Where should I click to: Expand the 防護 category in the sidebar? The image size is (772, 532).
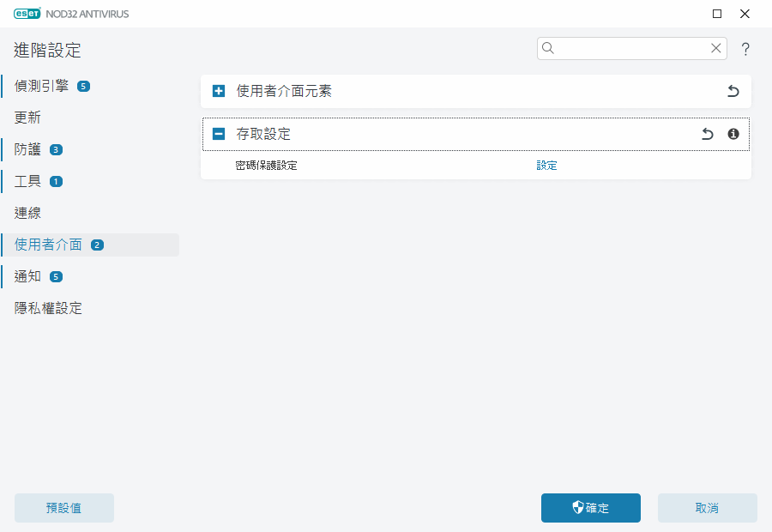(x=26, y=148)
